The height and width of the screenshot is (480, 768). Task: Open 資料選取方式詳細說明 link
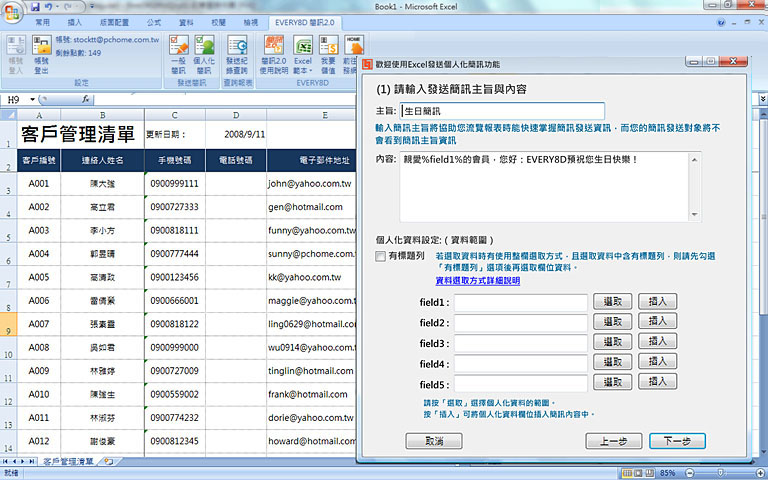478,281
